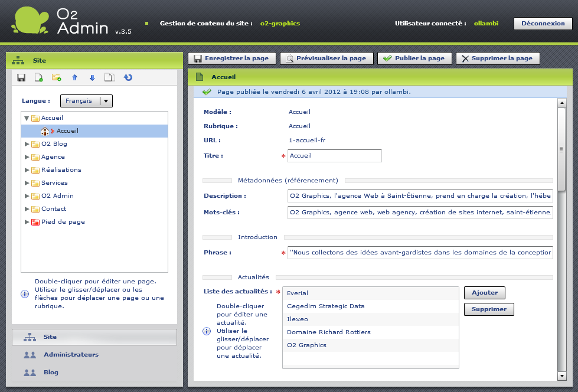Collapse the Accueil folder in the tree
Screen dimensions: 578x392
[27, 119]
